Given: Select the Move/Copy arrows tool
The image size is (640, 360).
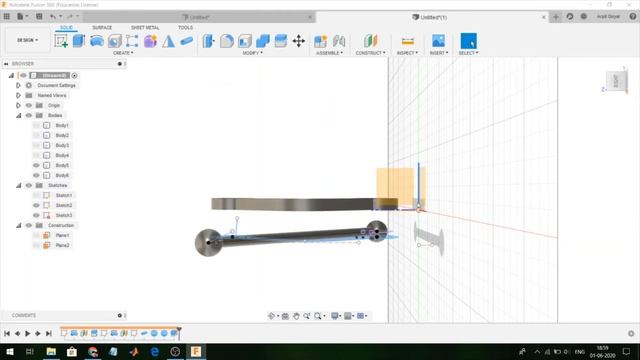Looking at the screenshot, I should pyautogui.click(x=299, y=41).
